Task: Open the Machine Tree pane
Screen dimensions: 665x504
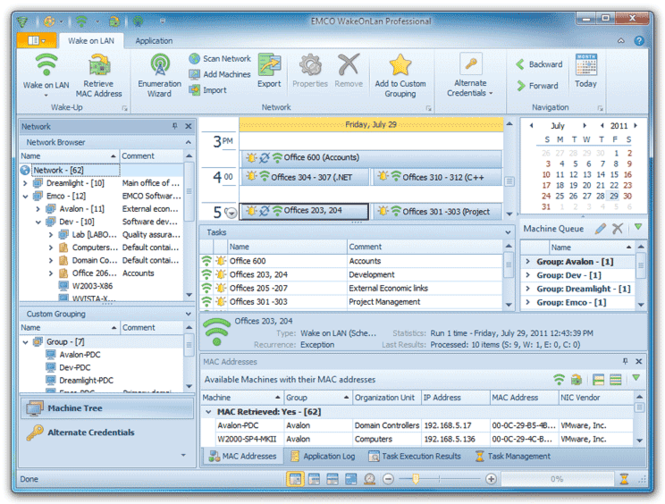Action: click(x=107, y=408)
